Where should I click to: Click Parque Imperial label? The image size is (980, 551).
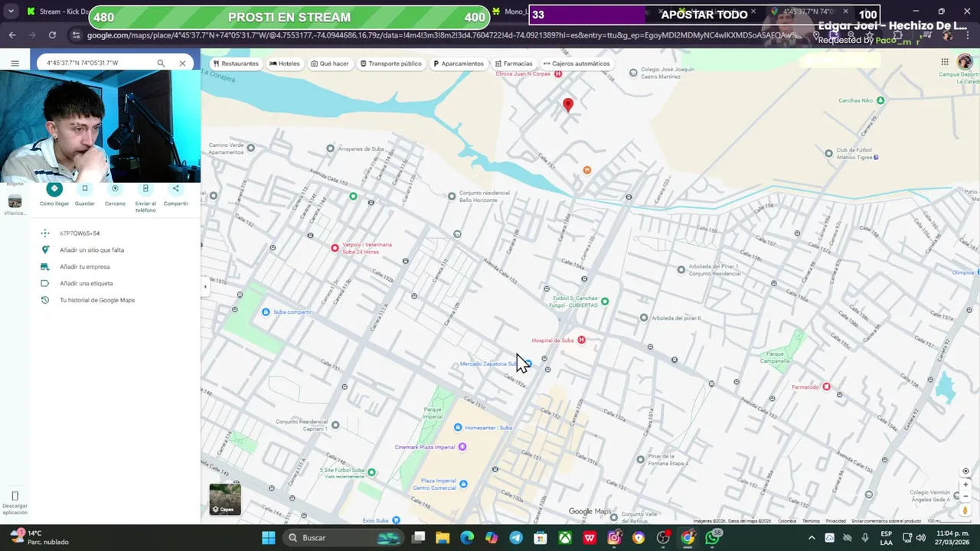point(433,412)
